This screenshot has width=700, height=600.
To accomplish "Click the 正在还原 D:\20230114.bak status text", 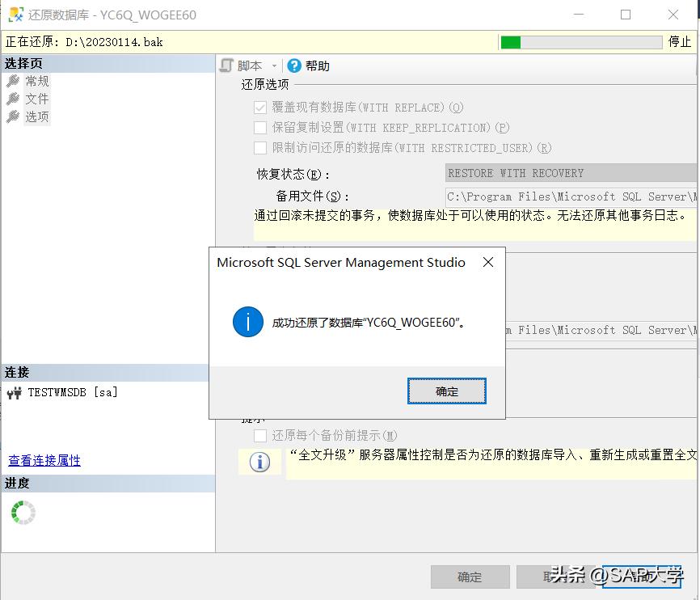I will click(x=84, y=42).
